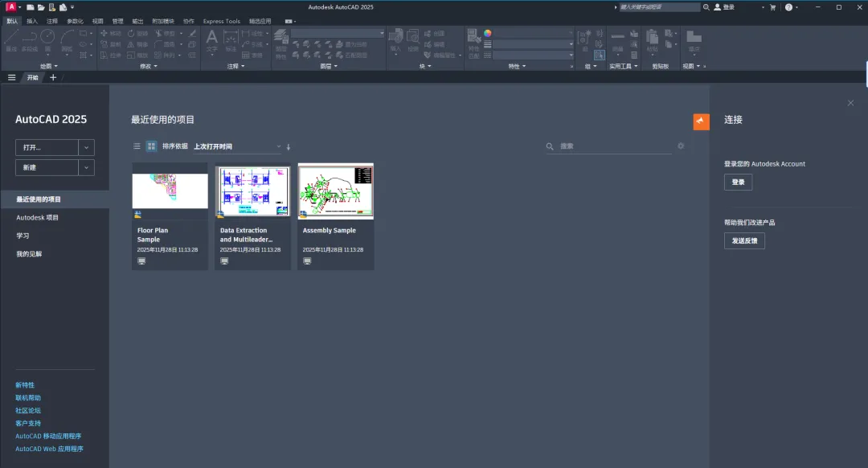Choose the Scale (缩放) modify tool

138,55
